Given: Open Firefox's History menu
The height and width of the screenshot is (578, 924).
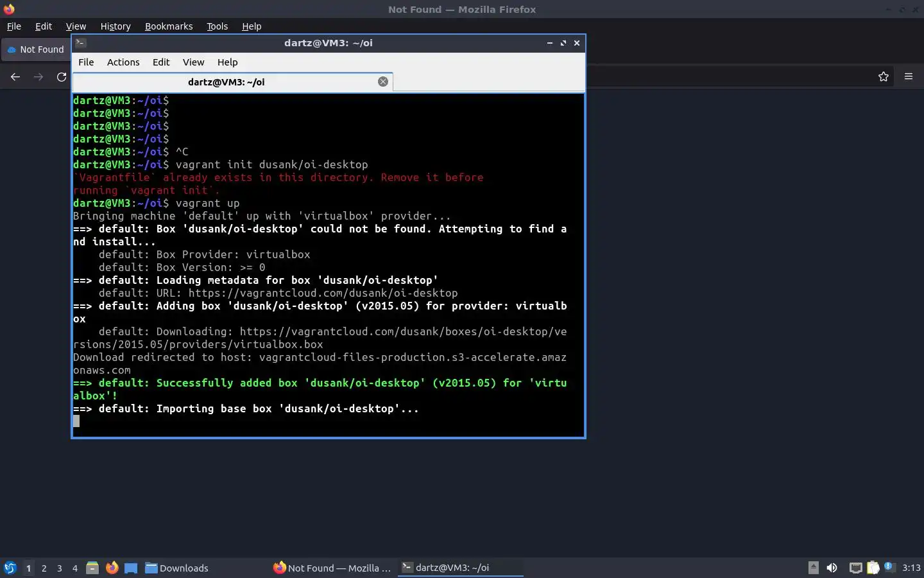Looking at the screenshot, I should 116,26.
